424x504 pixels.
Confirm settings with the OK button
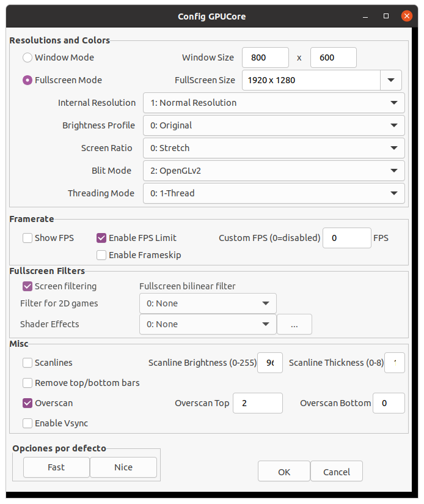point(284,471)
